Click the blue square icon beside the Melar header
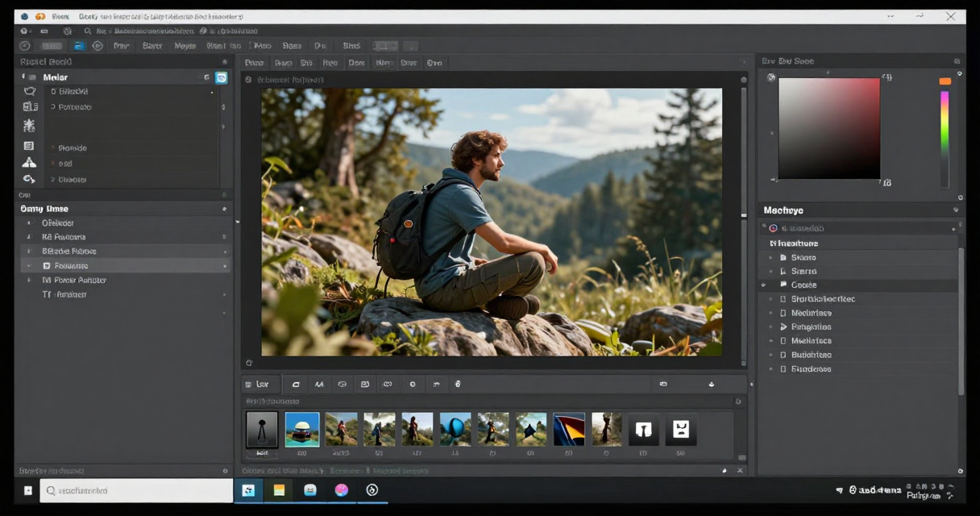Image resolution: width=980 pixels, height=516 pixels. pyautogui.click(x=221, y=77)
